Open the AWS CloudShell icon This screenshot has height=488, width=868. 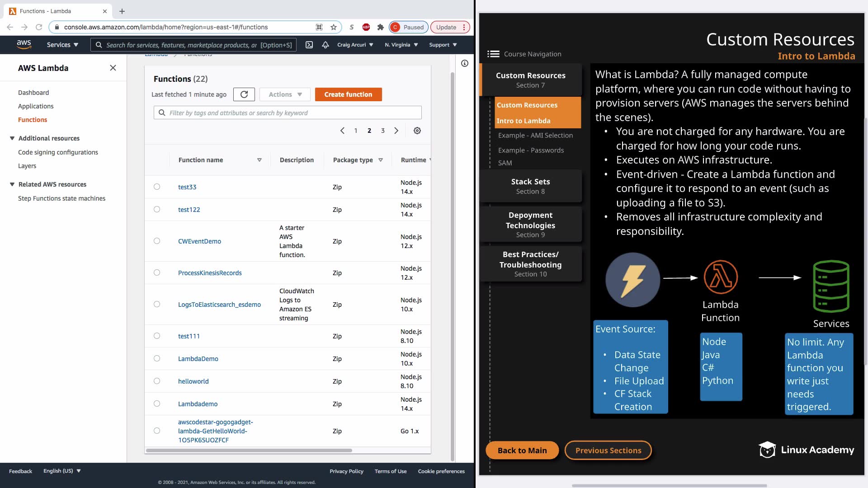pos(309,45)
